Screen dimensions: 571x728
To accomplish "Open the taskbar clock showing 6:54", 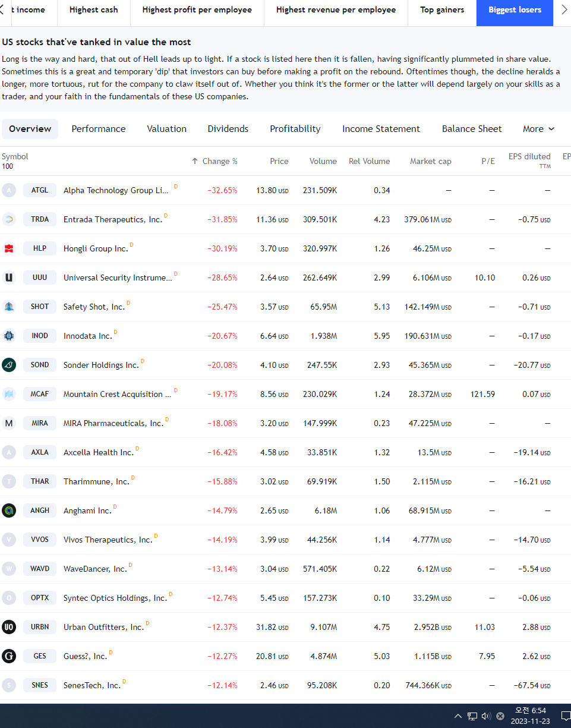I will click(x=530, y=716).
